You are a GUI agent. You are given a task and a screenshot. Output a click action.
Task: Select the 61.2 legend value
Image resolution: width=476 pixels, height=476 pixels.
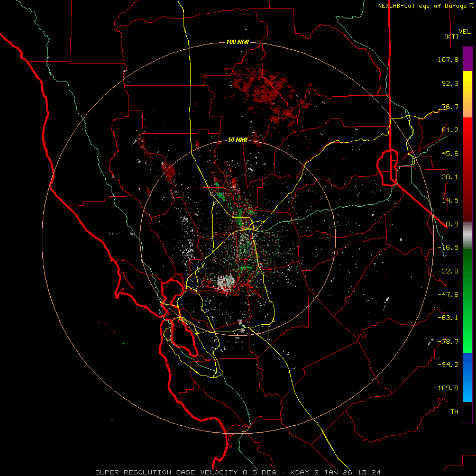450,130
